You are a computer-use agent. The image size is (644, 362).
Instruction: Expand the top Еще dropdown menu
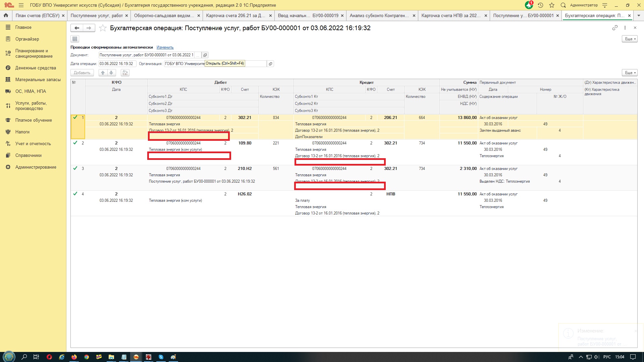(630, 39)
